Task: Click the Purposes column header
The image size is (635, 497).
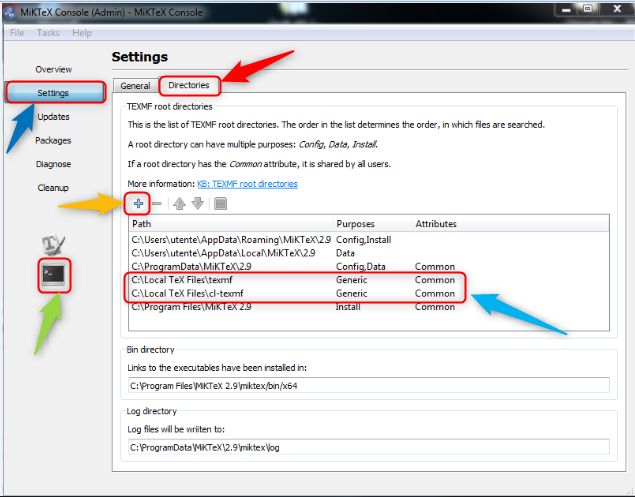Action: [374, 224]
